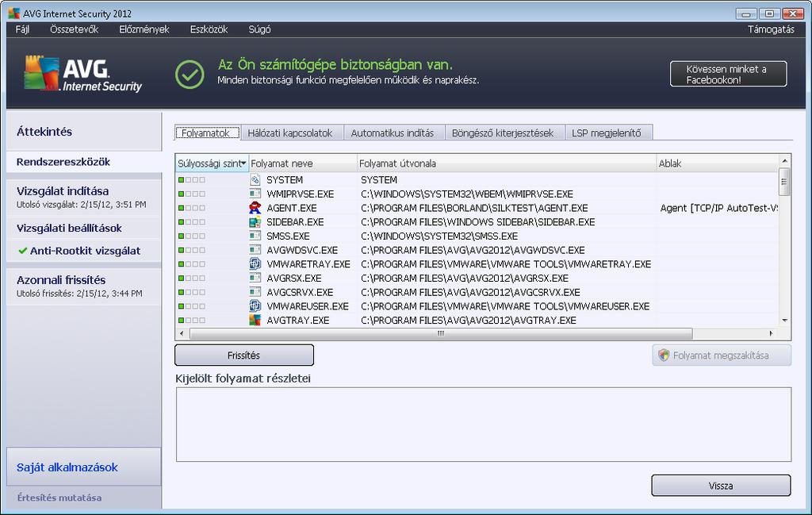Click the green protection status checkmark icon

[190, 74]
